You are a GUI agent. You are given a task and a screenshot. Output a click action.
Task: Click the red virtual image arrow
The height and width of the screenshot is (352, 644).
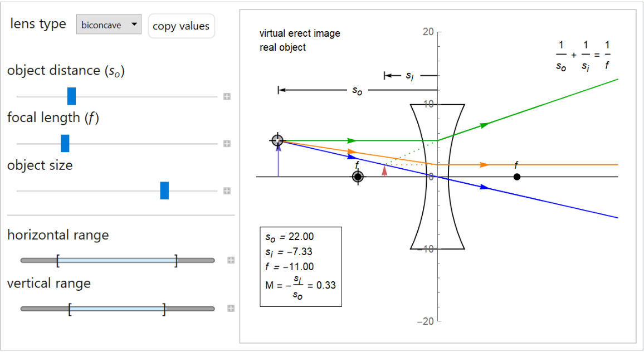pyautogui.click(x=384, y=170)
